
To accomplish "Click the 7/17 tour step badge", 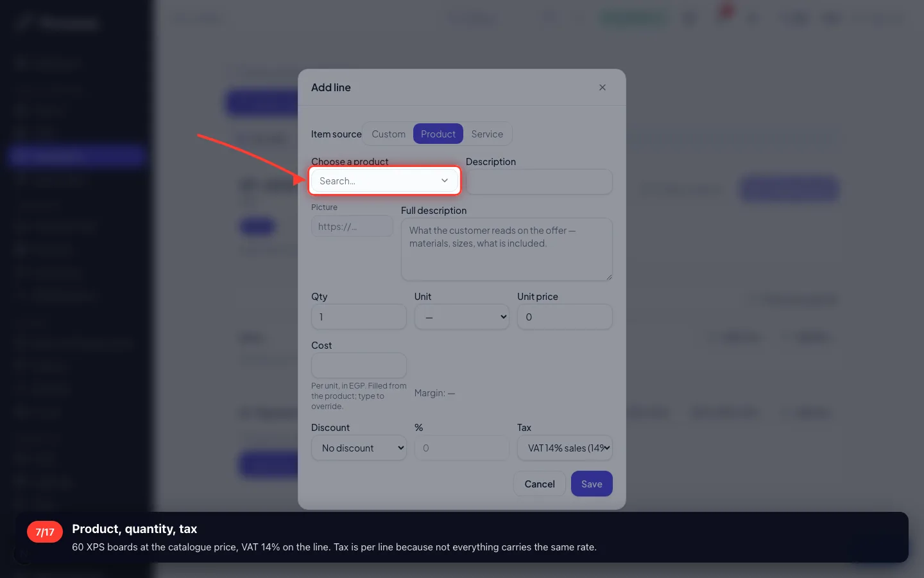I will (45, 532).
